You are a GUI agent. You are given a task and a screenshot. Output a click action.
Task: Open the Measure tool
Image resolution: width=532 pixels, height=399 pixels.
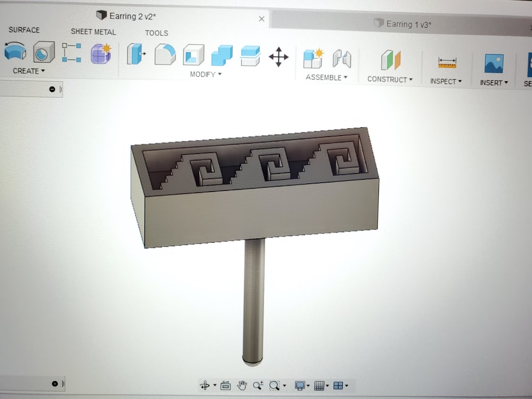click(447, 63)
